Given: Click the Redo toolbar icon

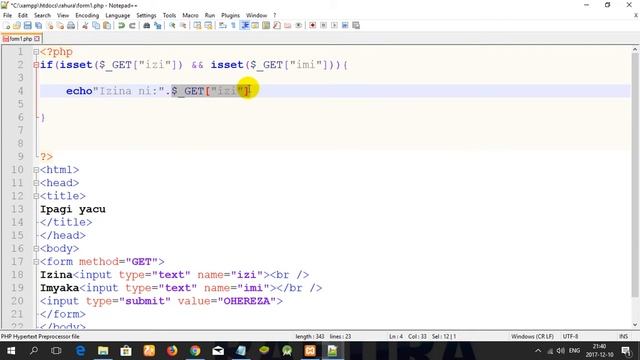Looking at the screenshot, I should [x=132, y=25].
